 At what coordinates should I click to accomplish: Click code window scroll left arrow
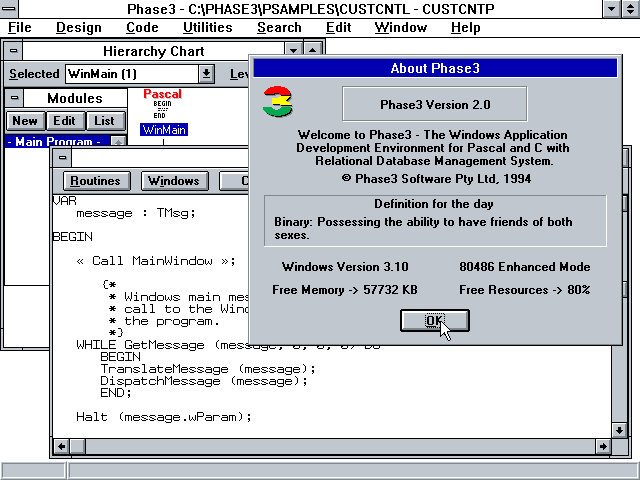(61, 446)
